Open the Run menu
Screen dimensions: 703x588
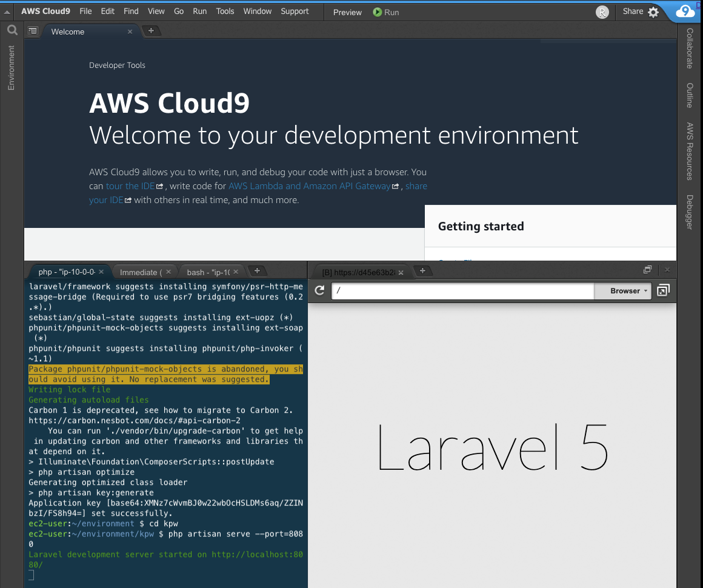coord(200,11)
